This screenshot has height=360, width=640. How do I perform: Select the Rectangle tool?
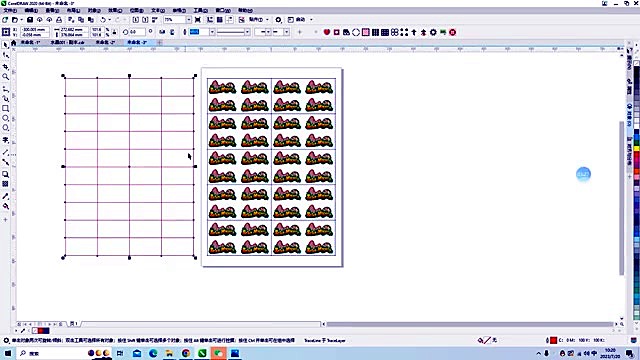pyautogui.click(x=5, y=109)
